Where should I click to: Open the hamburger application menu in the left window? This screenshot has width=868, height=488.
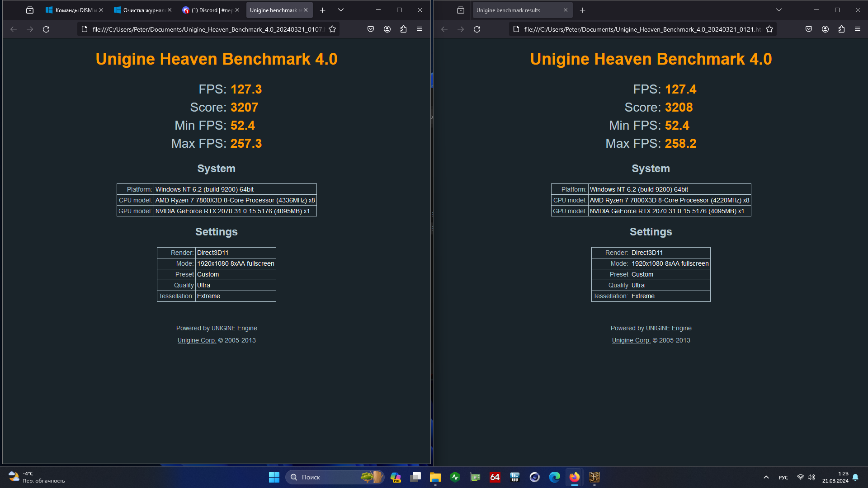click(420, 29)
